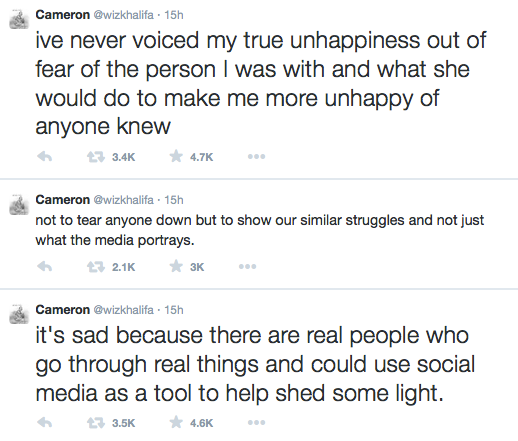Reply to the 'it's sad because' tweet

click(x=45, y=422)
